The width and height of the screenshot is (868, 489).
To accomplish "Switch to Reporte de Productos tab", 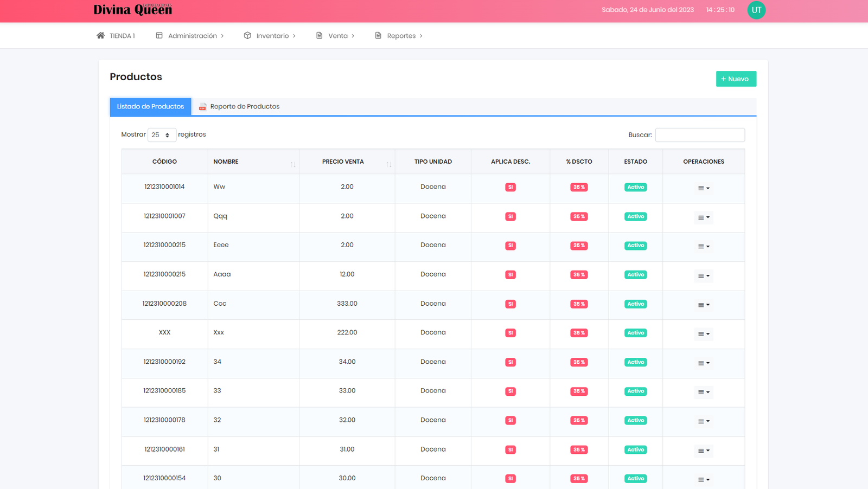I will pos(239,106).
